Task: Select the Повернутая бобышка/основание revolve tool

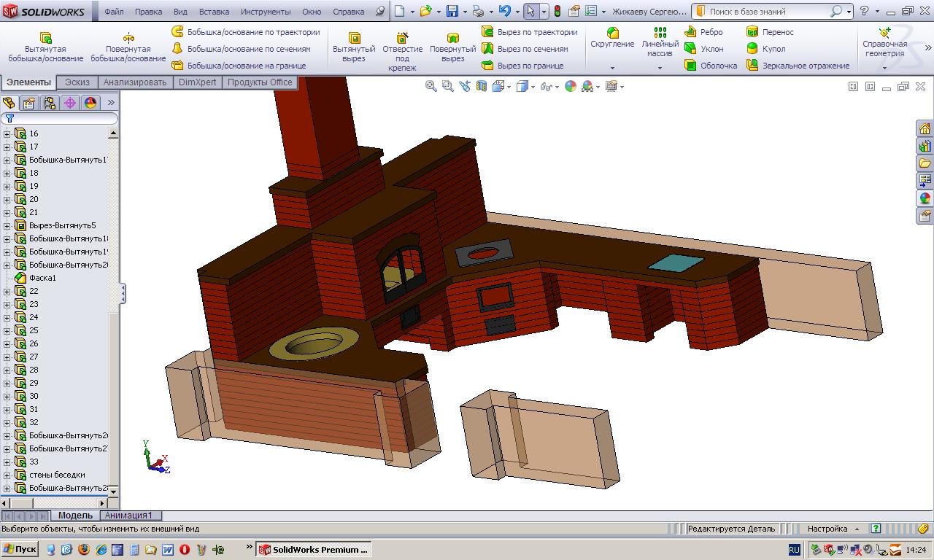Action: pos(128,47)
